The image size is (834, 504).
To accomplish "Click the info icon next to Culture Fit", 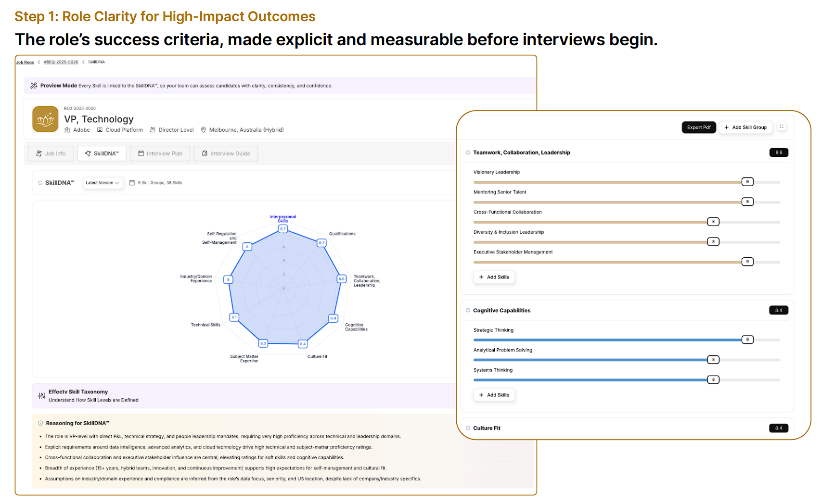I will 468,428.
